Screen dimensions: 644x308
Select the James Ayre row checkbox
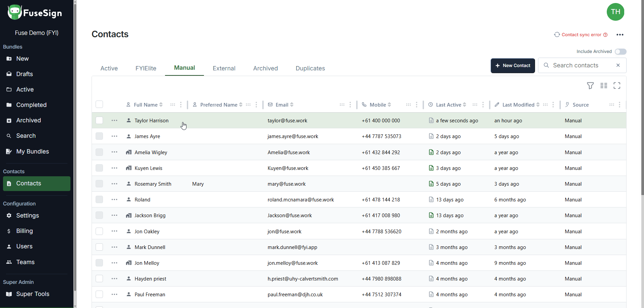(99, 136)
